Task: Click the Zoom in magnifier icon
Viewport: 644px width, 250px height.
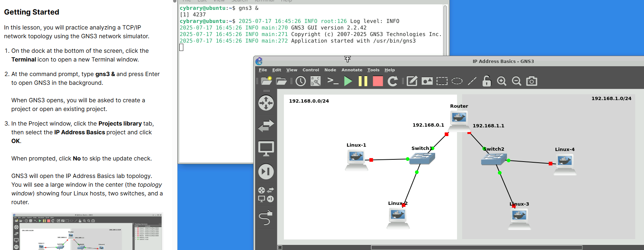Action: 501,81
